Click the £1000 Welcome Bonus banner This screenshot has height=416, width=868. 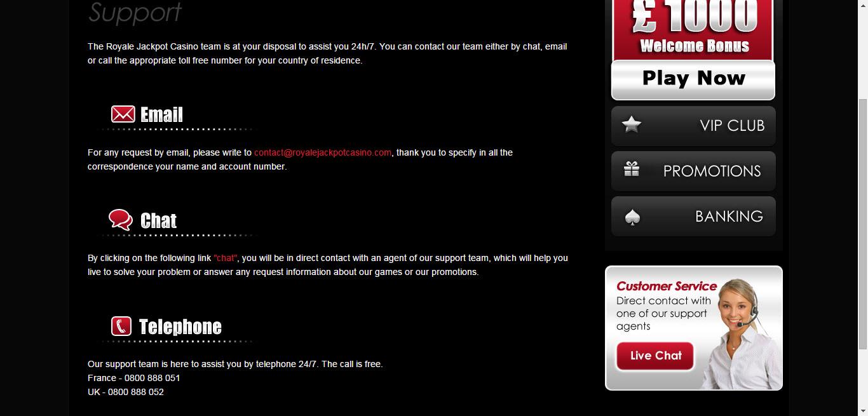pos(693,30)
